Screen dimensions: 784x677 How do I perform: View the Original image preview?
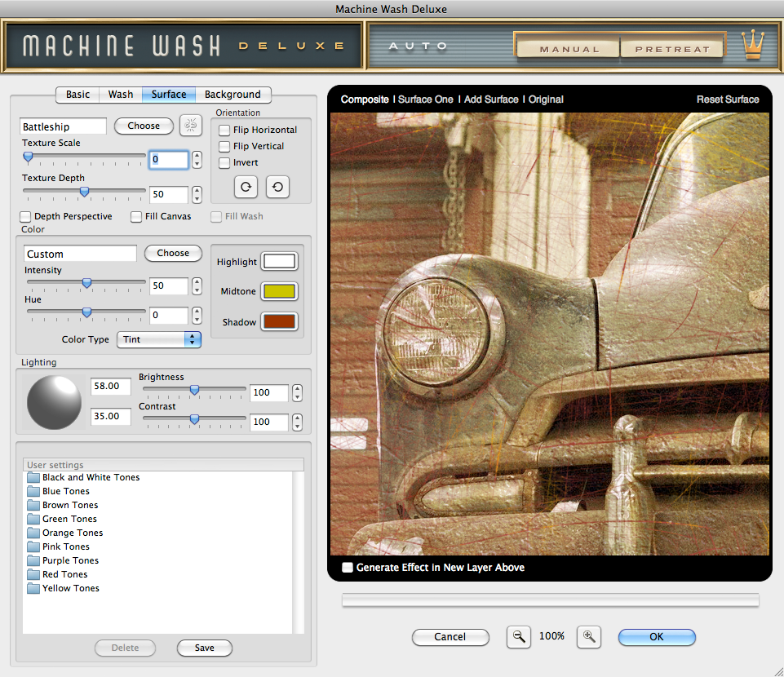point(546,100)
